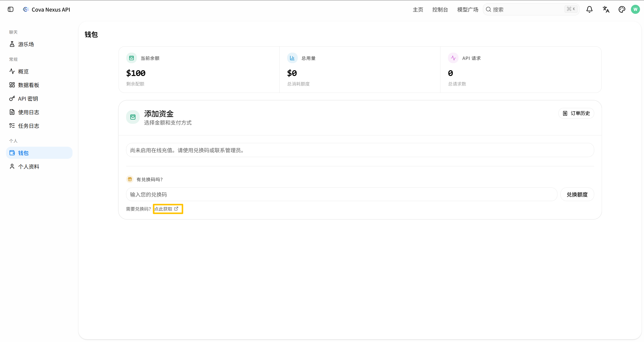Image resolution: width=644 pixels, height=342 pixels.
Task: Click the redeem code gift icon
Action: point(130,179)
